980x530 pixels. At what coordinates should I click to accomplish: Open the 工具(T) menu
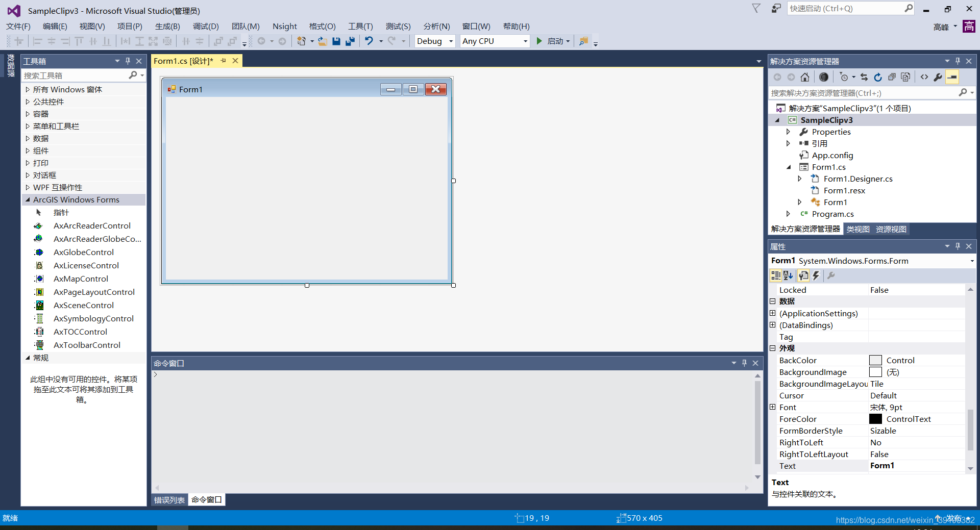(x=360, y=27)
